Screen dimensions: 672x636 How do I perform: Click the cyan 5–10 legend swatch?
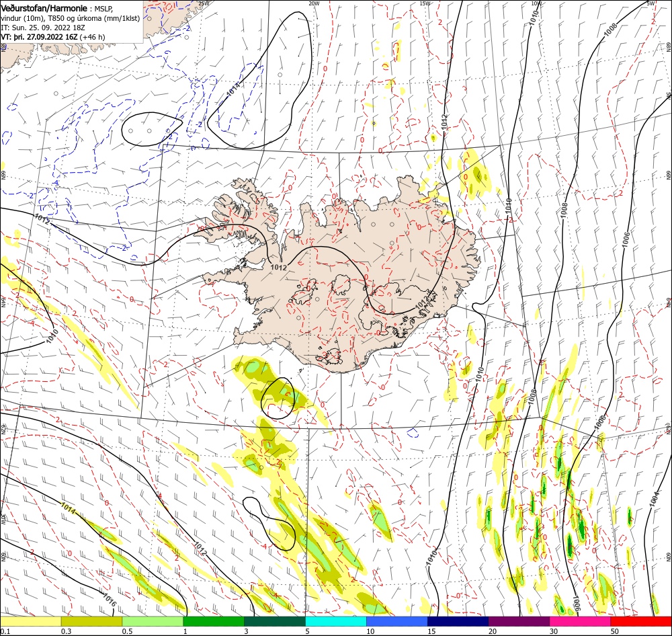click(336, 621)
